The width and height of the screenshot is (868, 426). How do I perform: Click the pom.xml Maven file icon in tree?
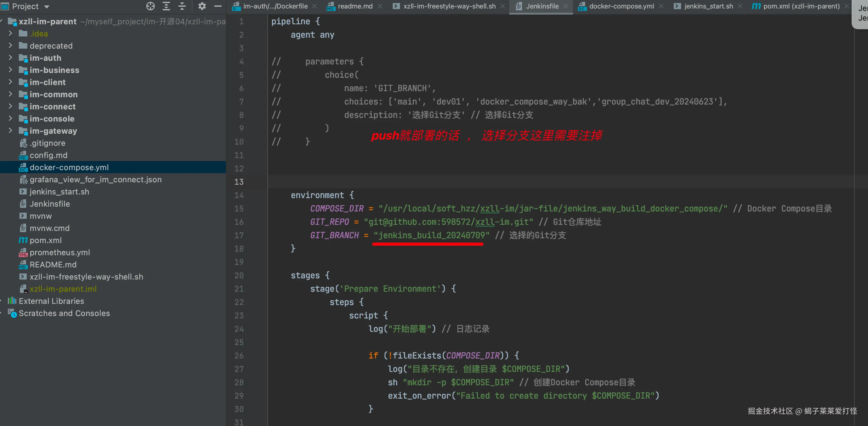(x=23, y=240)
